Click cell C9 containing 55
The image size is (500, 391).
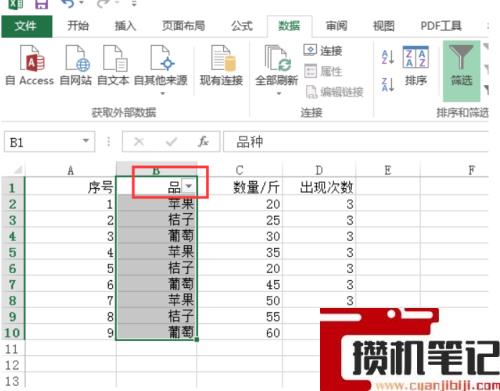click(x=240, y=316)
